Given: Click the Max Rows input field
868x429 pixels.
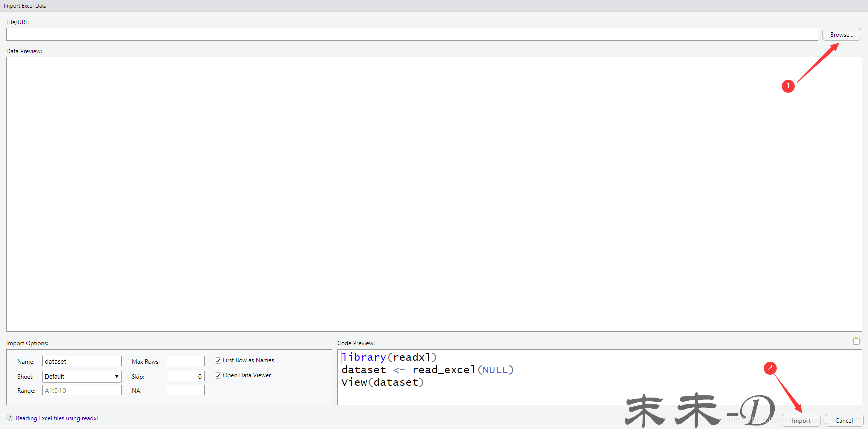Looking at the screenshot, I should coord(186,361).
